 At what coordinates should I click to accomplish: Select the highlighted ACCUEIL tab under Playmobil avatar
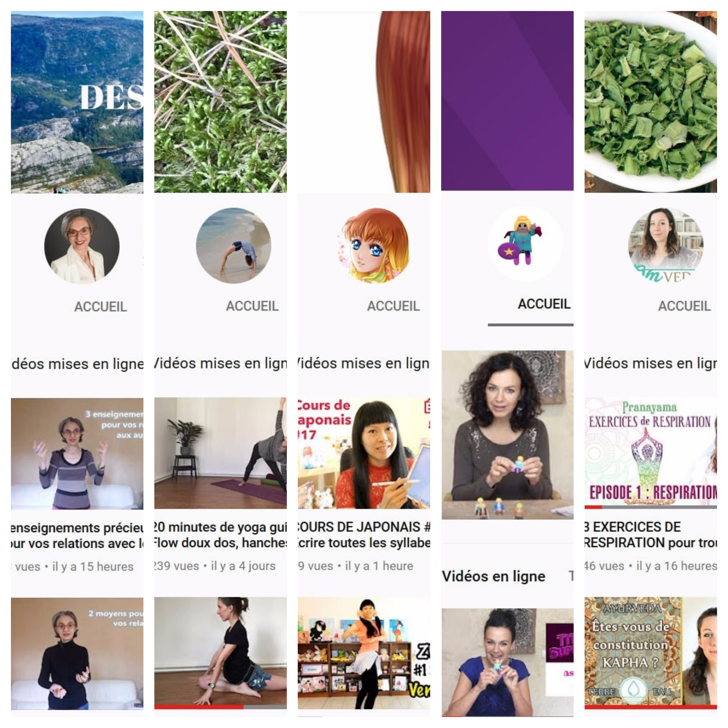[544, 304]
